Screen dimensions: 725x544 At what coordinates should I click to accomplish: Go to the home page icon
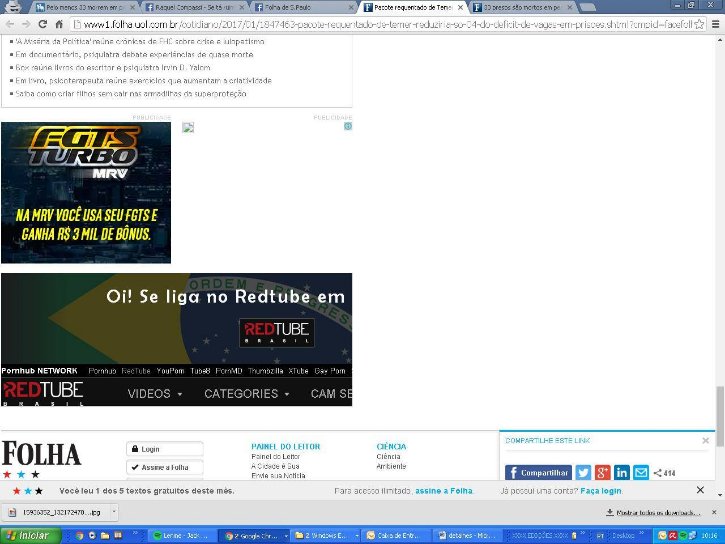pyautogui.click(x=59, y=24)
